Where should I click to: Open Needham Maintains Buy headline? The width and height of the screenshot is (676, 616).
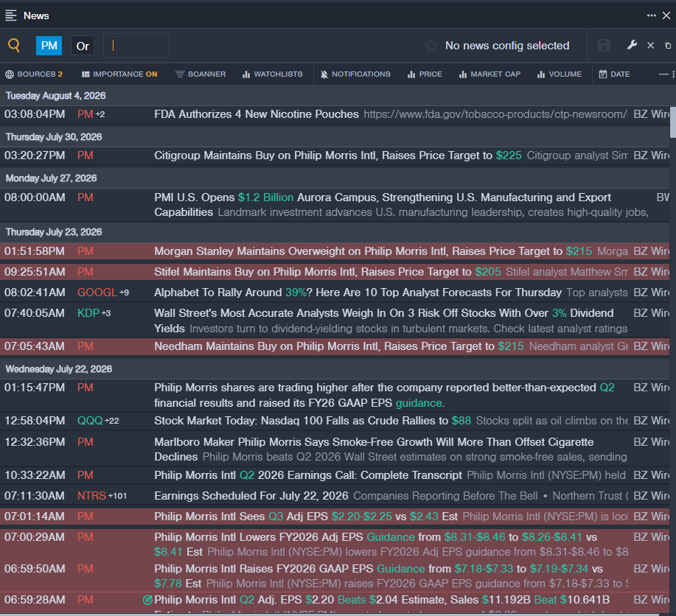pyautogui.click(x=339, y=346)
